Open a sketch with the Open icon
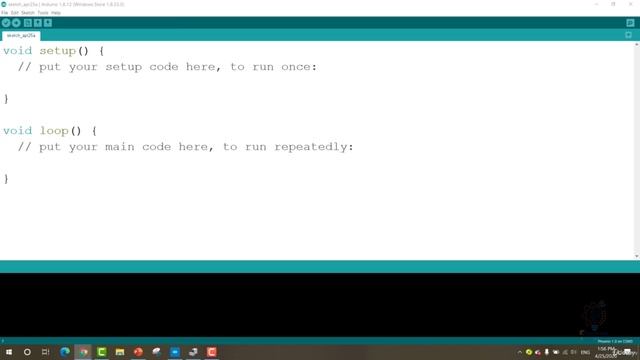640x360 pixels. pyautogui.click(x=38, y=23)
